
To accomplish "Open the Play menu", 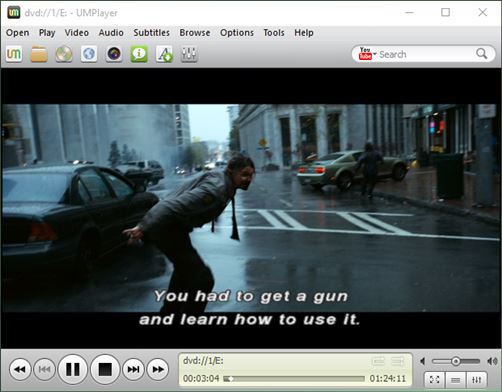I will pos(47,33).
